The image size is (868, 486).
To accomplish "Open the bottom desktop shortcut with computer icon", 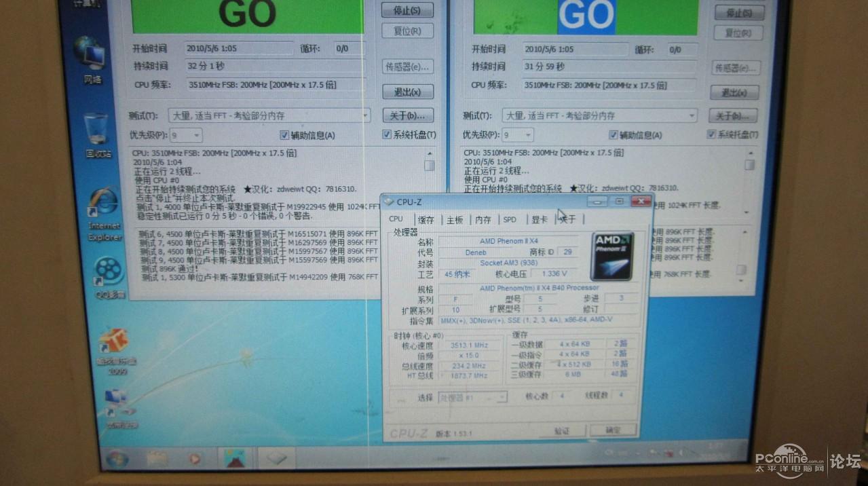I will [121, 409].
